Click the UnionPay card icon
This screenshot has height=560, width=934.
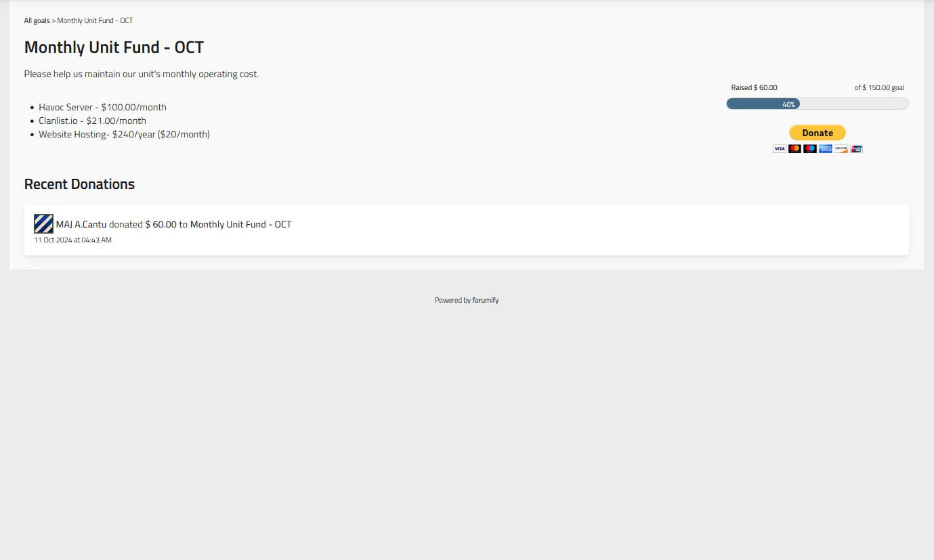(856, 149)
